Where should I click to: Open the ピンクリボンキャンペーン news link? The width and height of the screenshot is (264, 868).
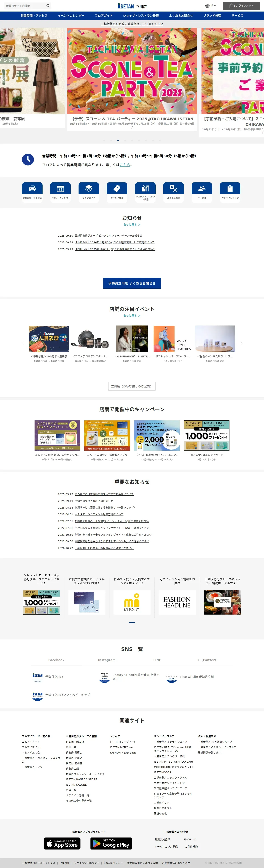(108, 236)
